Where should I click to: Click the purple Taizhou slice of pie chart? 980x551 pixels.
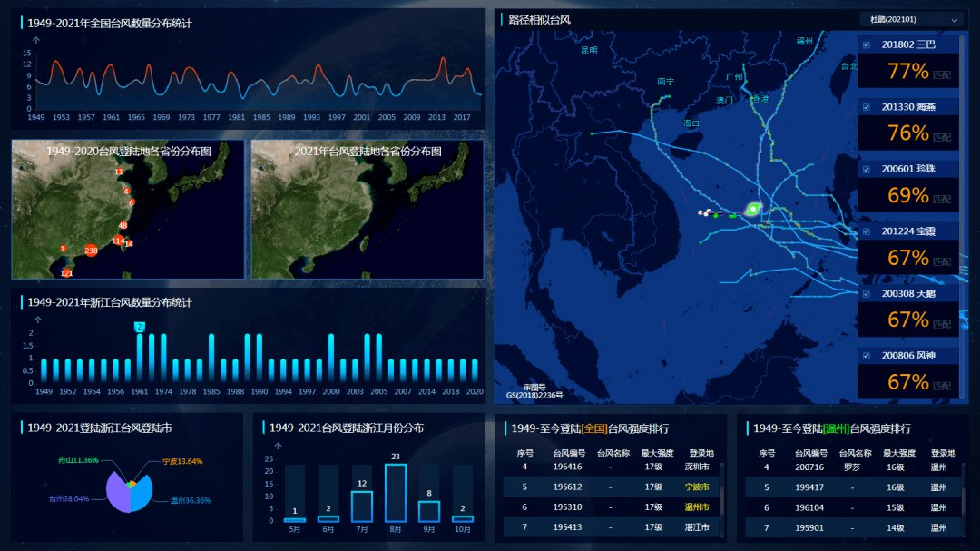point(116,494)
